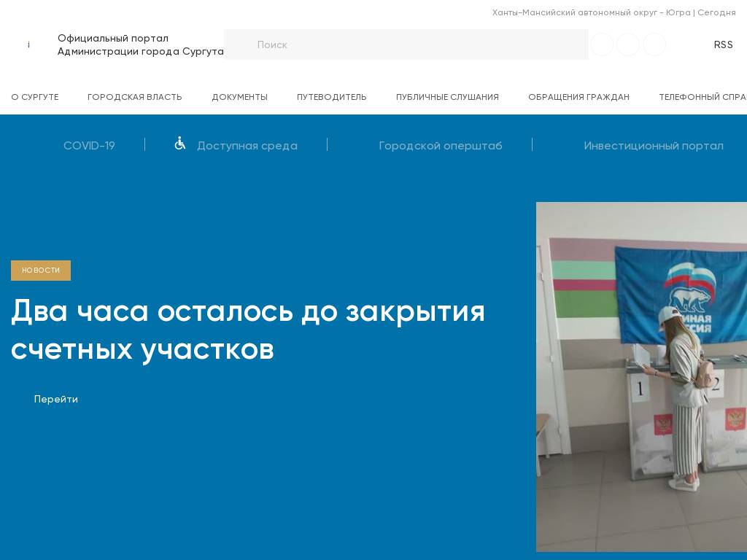Open the ГОРОДСКАЯ ВЛАСТЬ menu
This screenshot has width=747, height=560.
135,97
